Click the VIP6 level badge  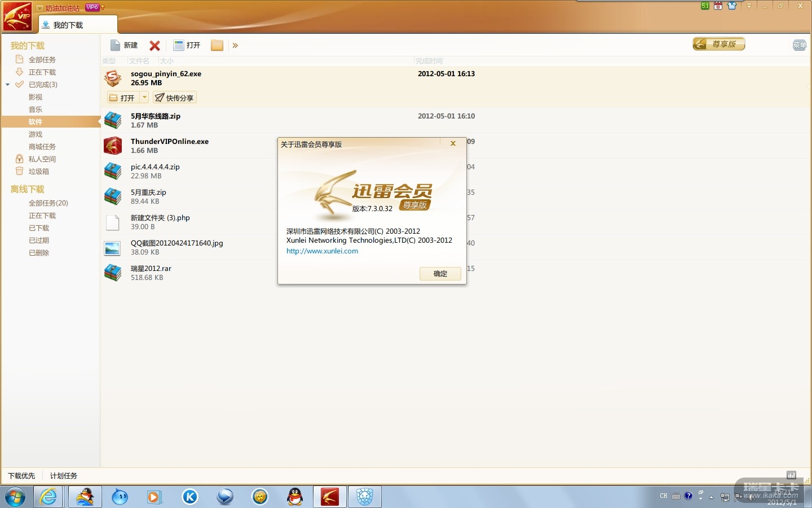click(x=92, y=7)
